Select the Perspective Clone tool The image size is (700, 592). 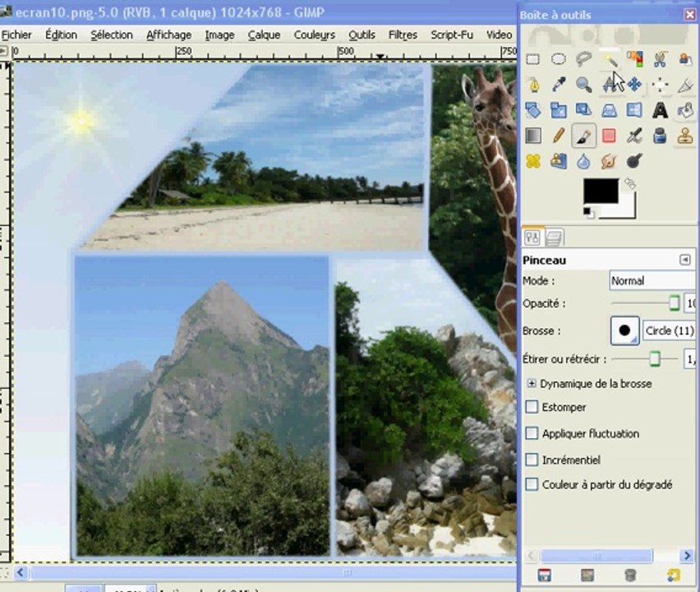click(559, 161)
